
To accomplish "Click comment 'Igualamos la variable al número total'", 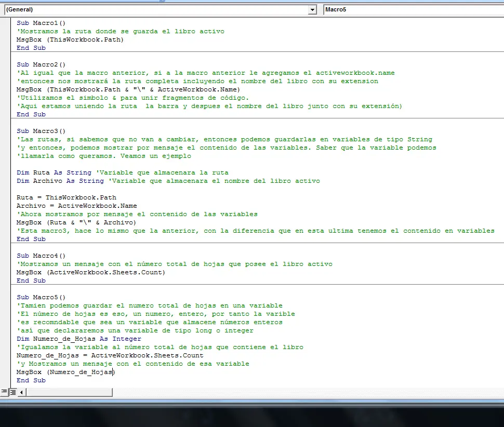I will click(160, 348).
